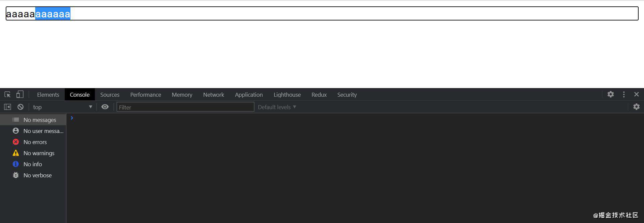Viewport: 644px width, 223px height.
Task: Open the Sources tab
Action: tap(110, 95)
